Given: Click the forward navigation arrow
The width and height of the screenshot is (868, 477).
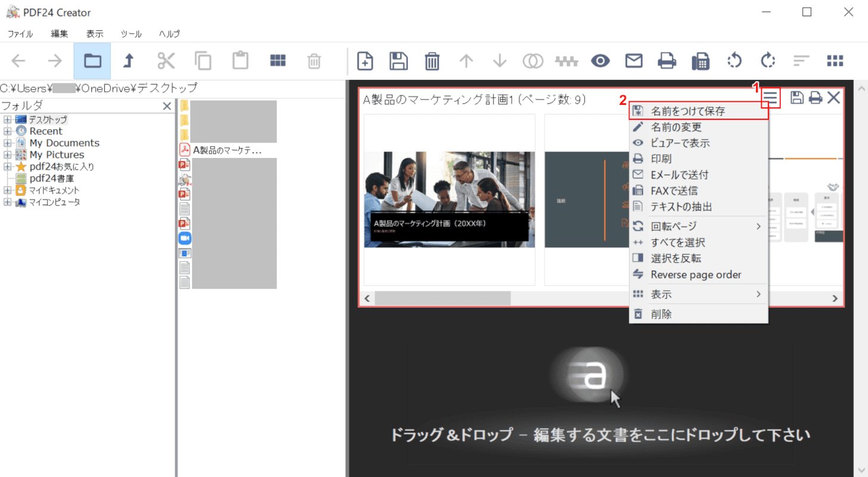Looking at the screenshot, I should (x=55, y=60).
